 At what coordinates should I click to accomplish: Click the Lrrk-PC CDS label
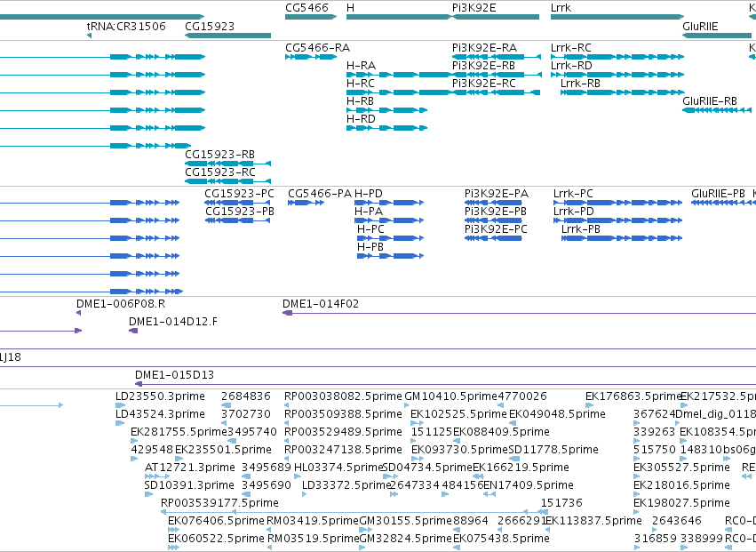pyautogui.click(x=573, y=194)
